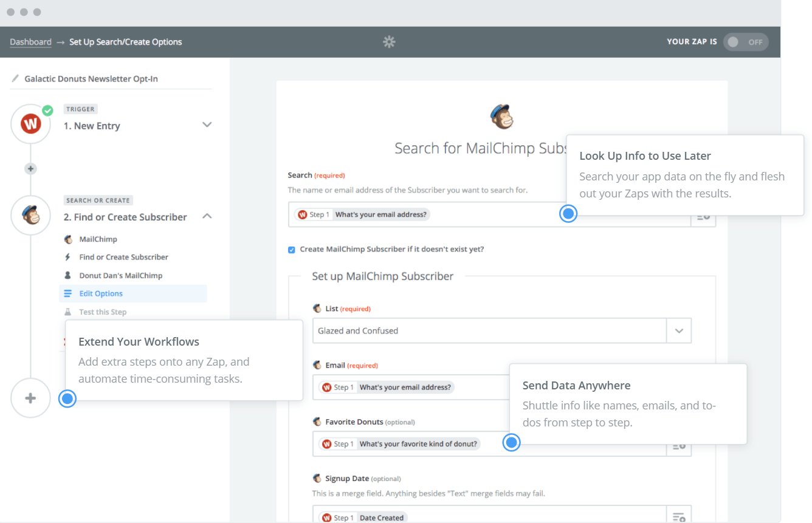Click the Look Up Info to Use Later heading
This screenshot has height=523, width=812.
[645, 156]
